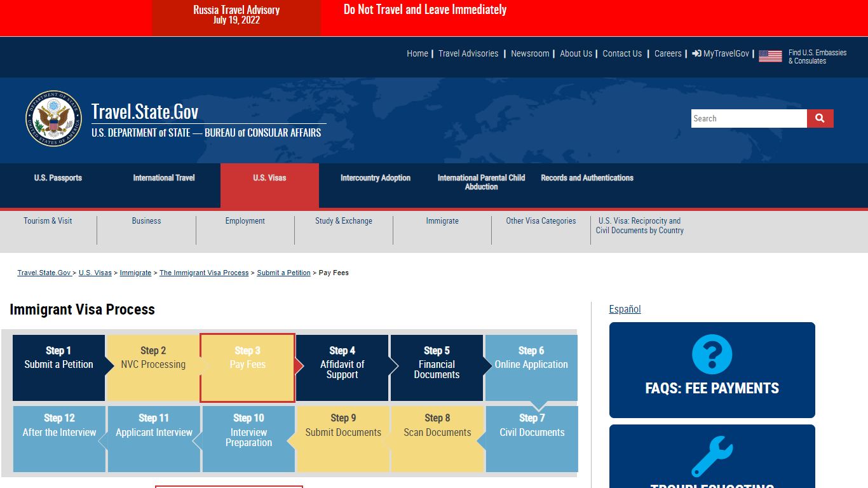The height and width of the screenshot is (488, 868).
Task: Select Study & Exchange submenu
Action: pos(344,221)
